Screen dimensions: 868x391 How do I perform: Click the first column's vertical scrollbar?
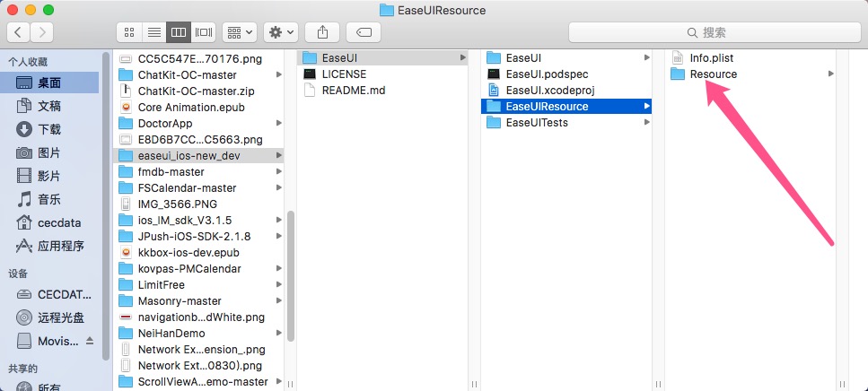point(291,276)
